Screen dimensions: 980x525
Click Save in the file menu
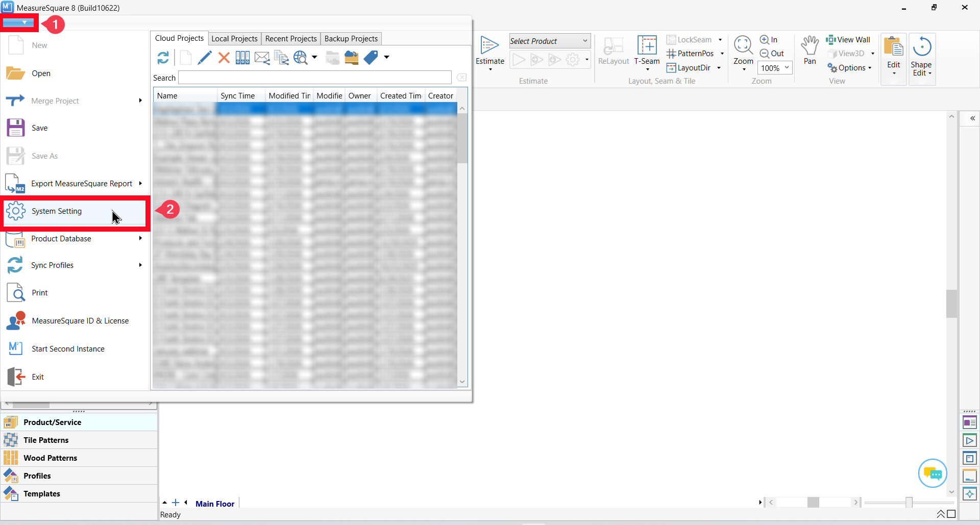pos(75,128)
